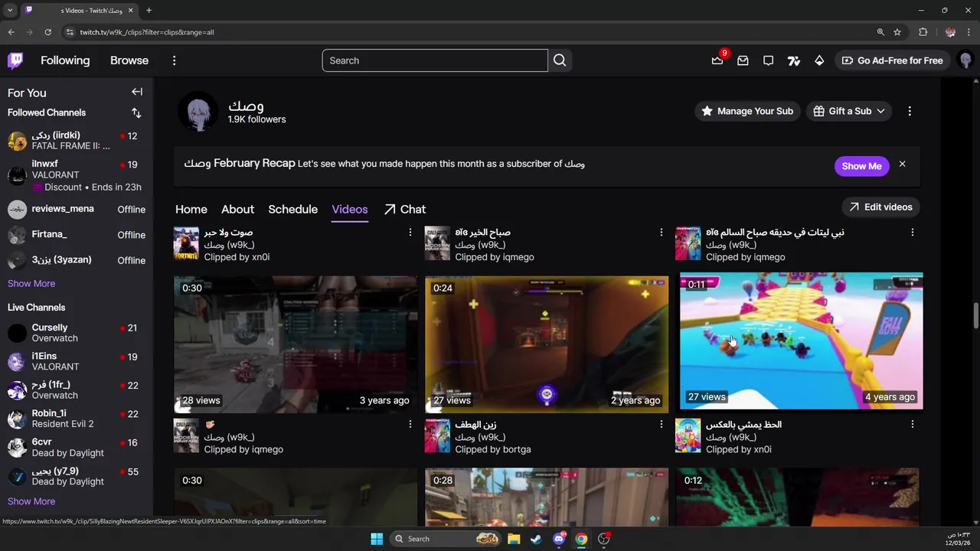
Task: Open reviews_mena offline channel
Action: 77,209
